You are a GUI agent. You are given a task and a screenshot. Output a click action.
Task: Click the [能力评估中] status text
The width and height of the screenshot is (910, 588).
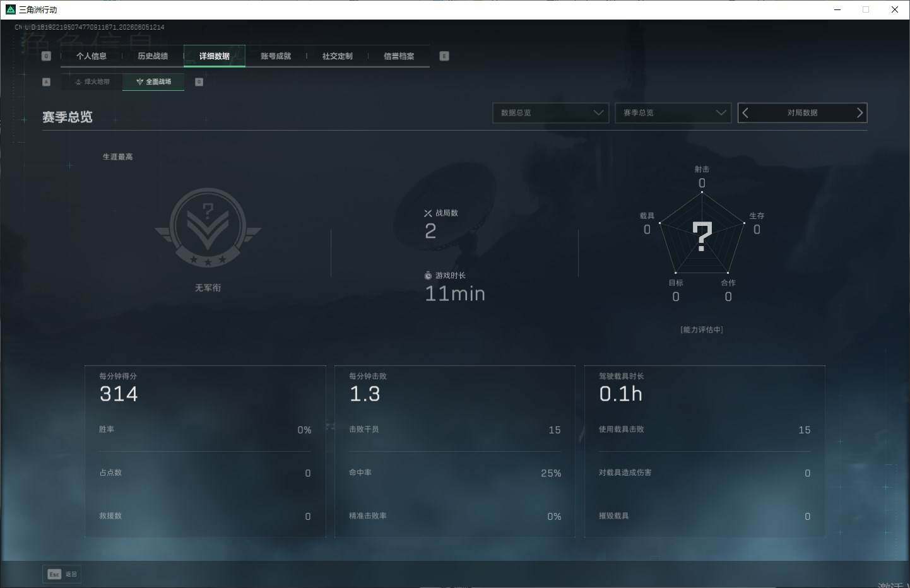(x=702, y=330)
